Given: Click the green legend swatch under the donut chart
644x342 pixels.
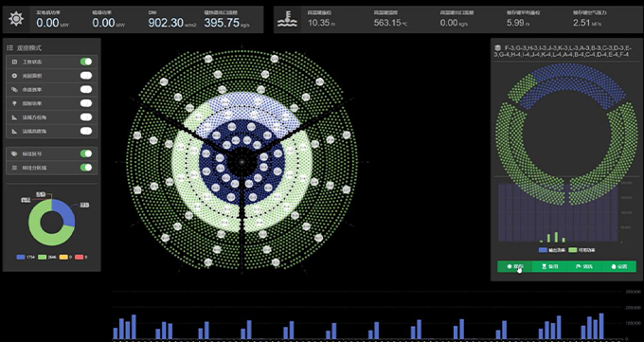Looking at the screenshot, I should pyautogui.click(x=42, y=257).
